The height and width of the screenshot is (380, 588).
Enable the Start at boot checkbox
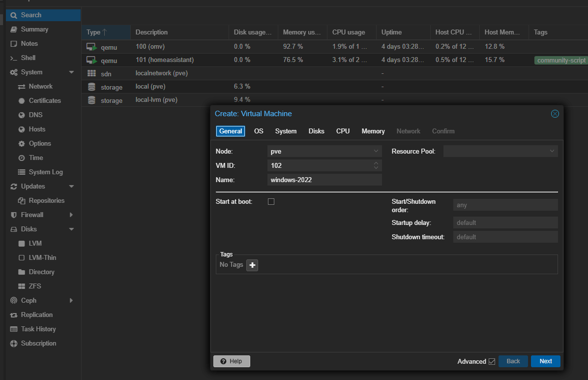pyautogui.click(x=271, y=202)
